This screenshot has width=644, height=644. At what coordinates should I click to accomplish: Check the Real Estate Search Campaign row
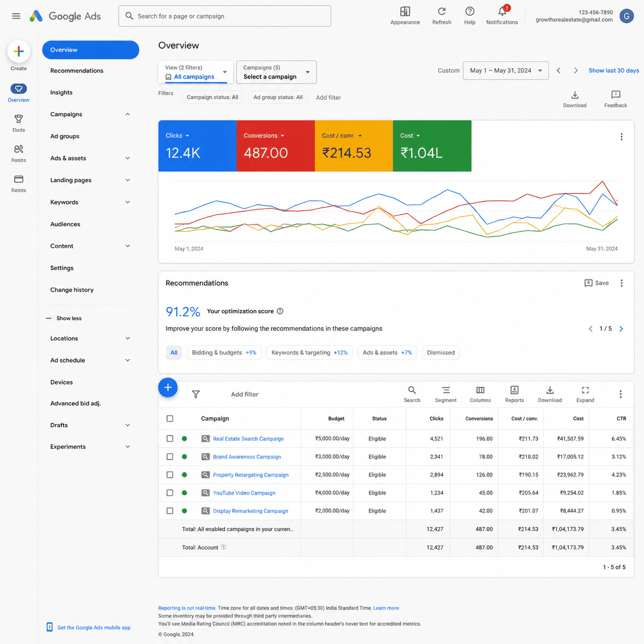coord(170,439)
